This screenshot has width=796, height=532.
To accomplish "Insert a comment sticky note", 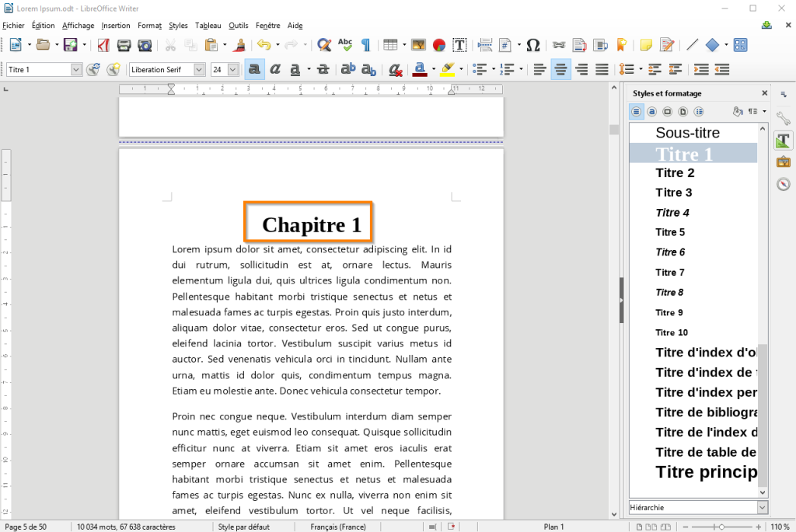I will coord(646,45).
